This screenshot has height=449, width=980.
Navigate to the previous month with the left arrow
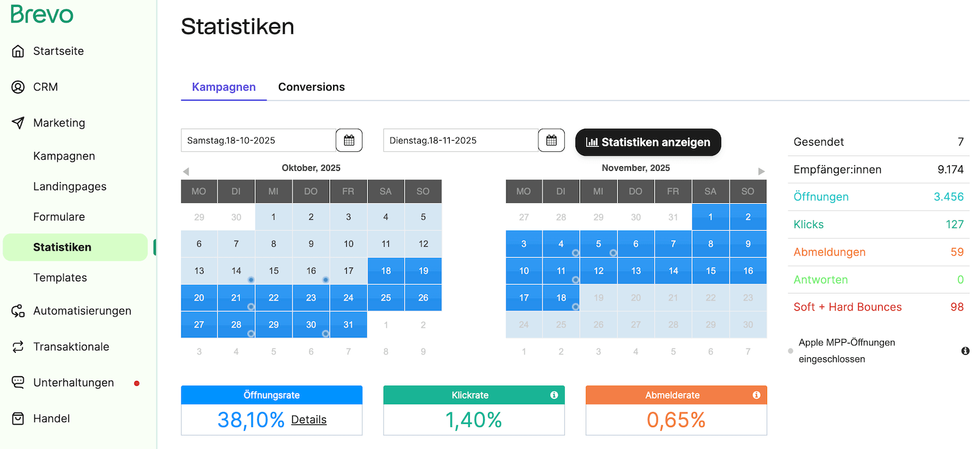(x=186, y=170)
